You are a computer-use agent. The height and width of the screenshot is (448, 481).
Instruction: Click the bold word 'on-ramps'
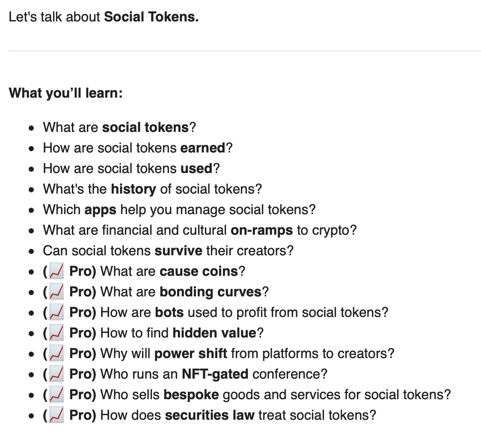[x=261, y=230]
